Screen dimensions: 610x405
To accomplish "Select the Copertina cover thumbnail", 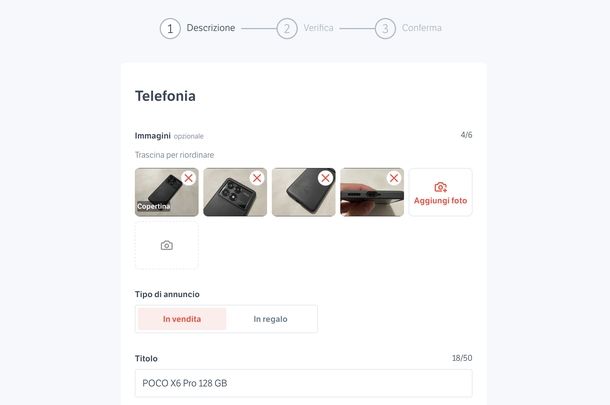I will pyautogui.click(x=167, y=192).
